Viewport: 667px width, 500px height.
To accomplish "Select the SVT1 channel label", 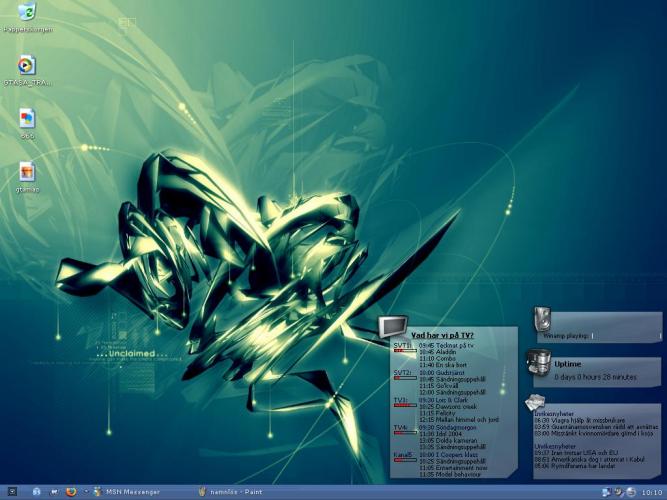I will pos(402,344).
